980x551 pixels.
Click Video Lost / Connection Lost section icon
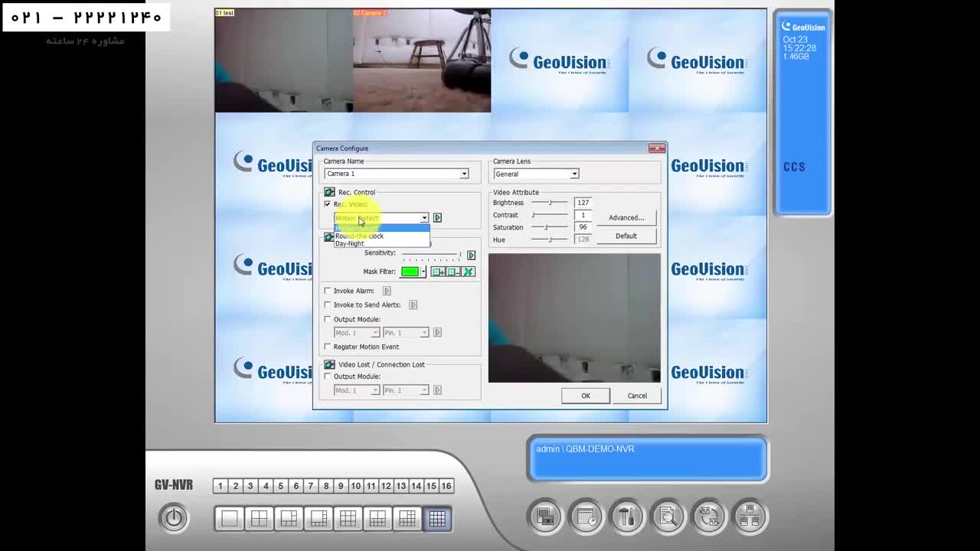click(329, 364)
